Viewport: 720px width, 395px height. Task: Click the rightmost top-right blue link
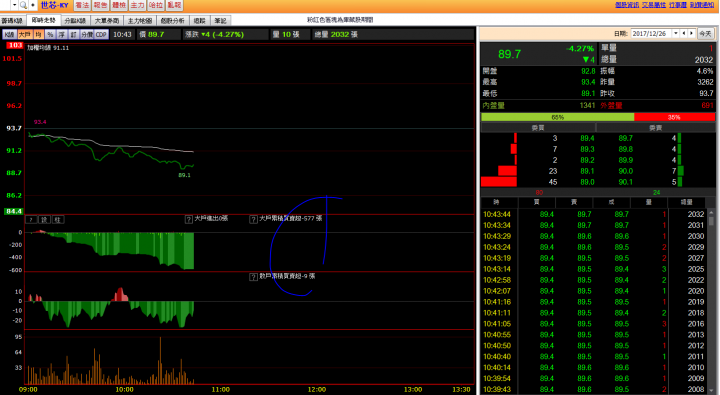pos(702,5)
